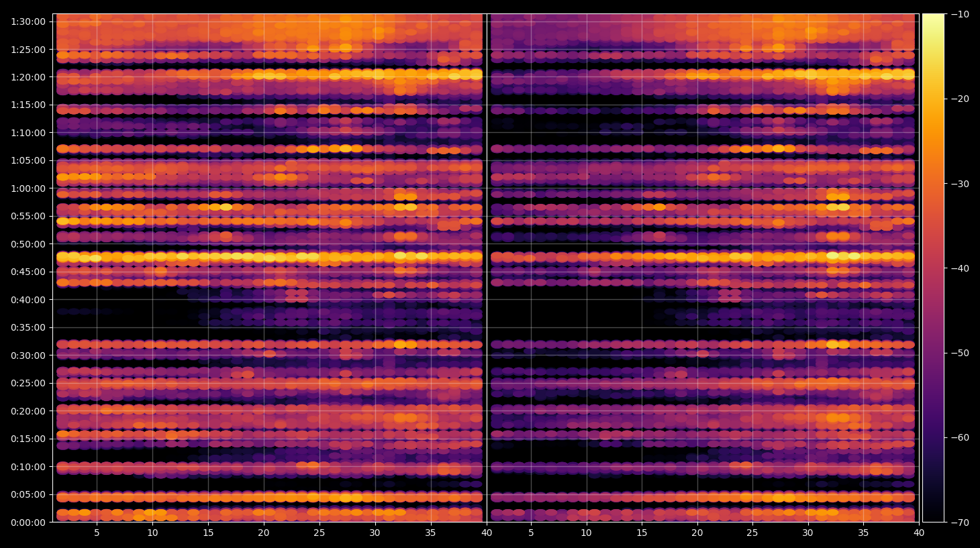Select x-axis label 10 under right heatmap
The height and width of the screenshot is (548, 980).
click(x=586, y=533)
